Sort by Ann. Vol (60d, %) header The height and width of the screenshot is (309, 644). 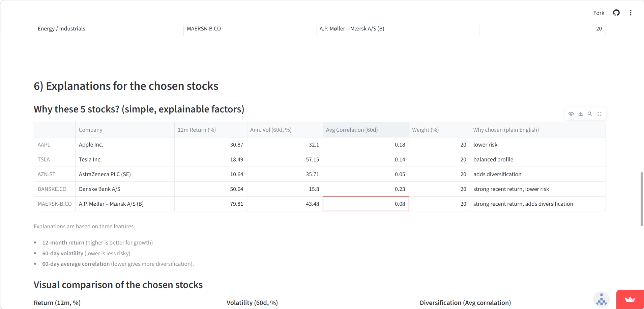[x=285, y=130]
